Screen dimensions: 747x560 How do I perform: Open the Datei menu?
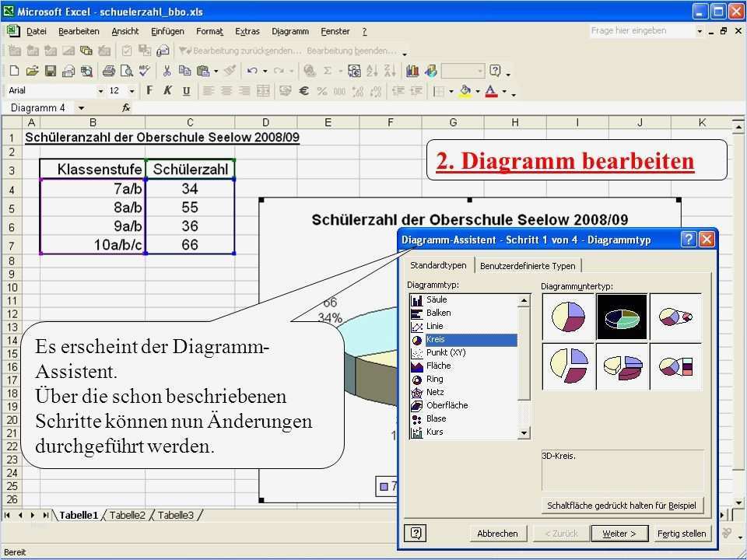pos(37,31)
